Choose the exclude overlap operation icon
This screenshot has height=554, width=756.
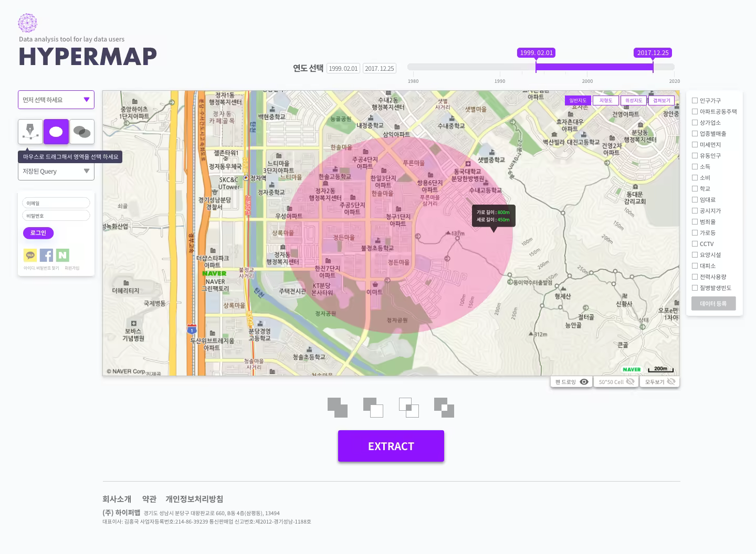pos(444,408)
